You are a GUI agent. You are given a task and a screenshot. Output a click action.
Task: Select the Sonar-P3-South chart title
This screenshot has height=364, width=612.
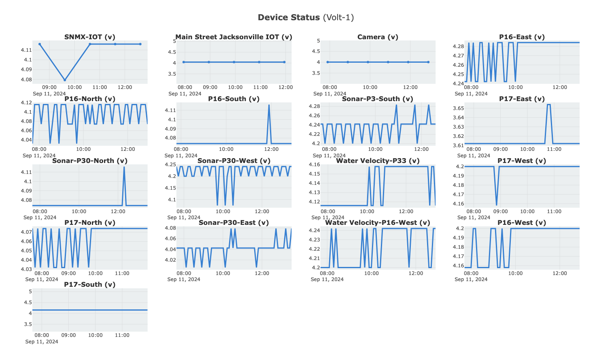[x=377, y=99]
